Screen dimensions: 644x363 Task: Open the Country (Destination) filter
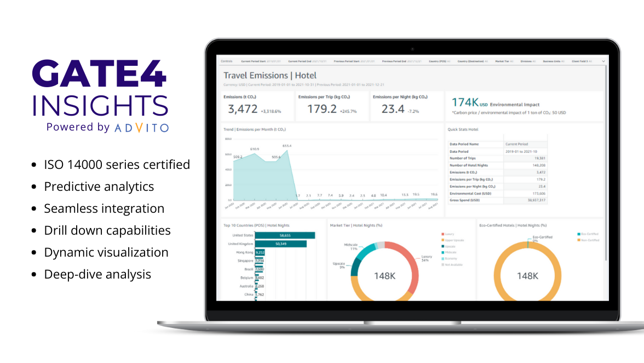473,61
